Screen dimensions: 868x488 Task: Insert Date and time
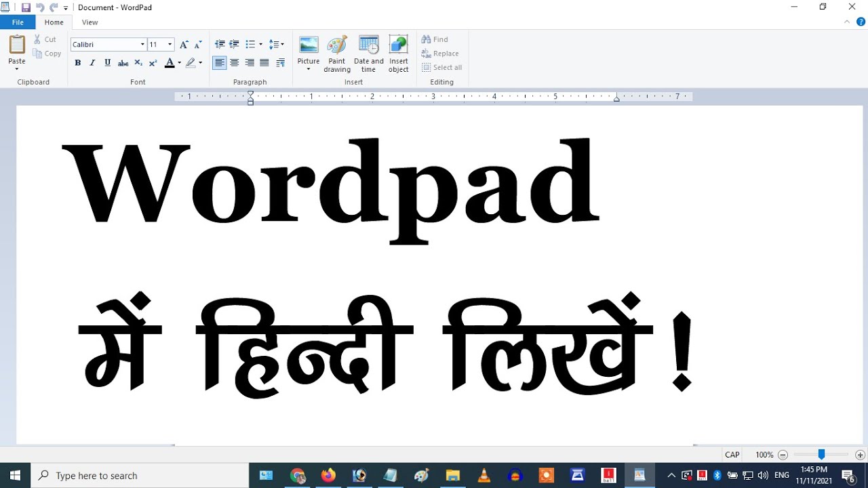click(369, 54)
